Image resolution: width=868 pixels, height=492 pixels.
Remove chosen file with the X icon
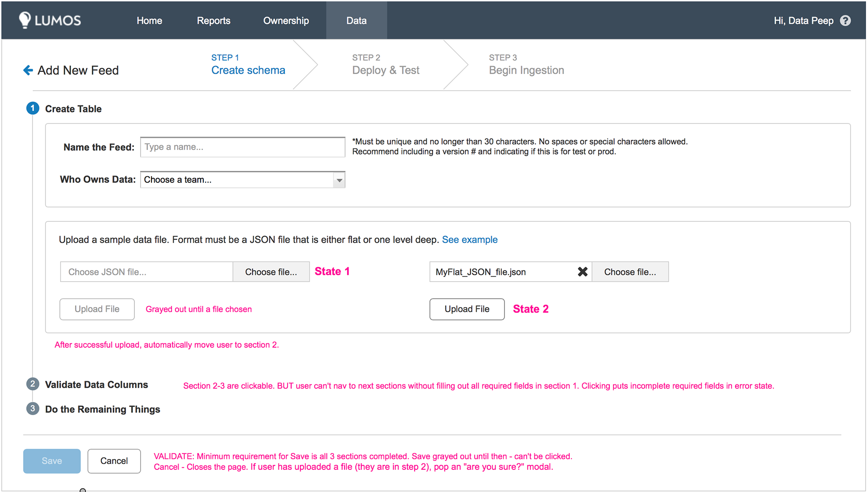coord(583,272)
